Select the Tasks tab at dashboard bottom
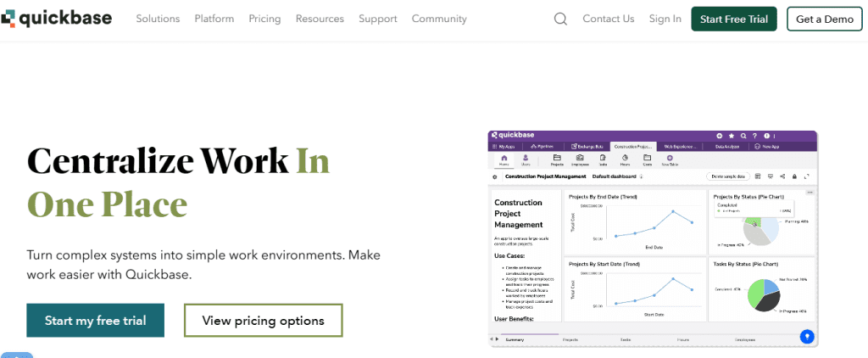 626,339
